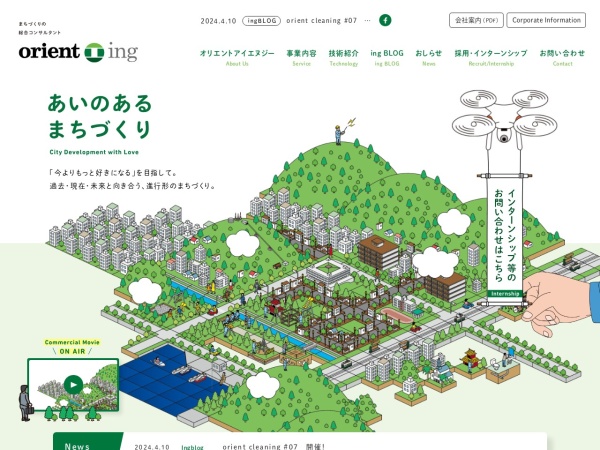Viewport: 600px width, 450px height.
Task: Click the date 2024.4.10 in header
Action: point(218,21)
